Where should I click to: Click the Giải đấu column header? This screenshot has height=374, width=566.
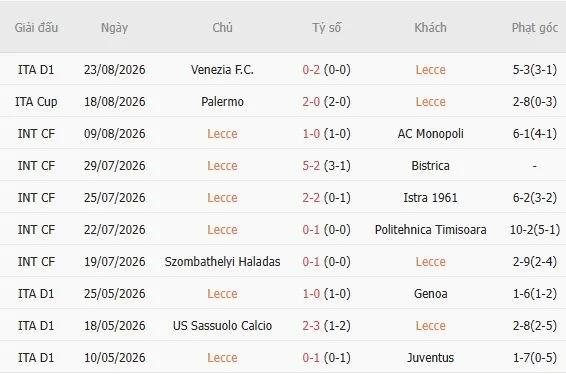[36, 28]
